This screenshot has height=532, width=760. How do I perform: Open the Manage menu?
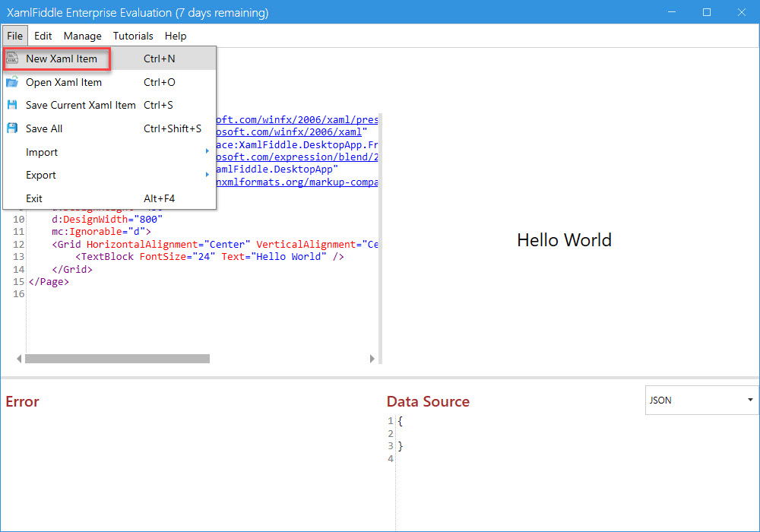(82, 36)
